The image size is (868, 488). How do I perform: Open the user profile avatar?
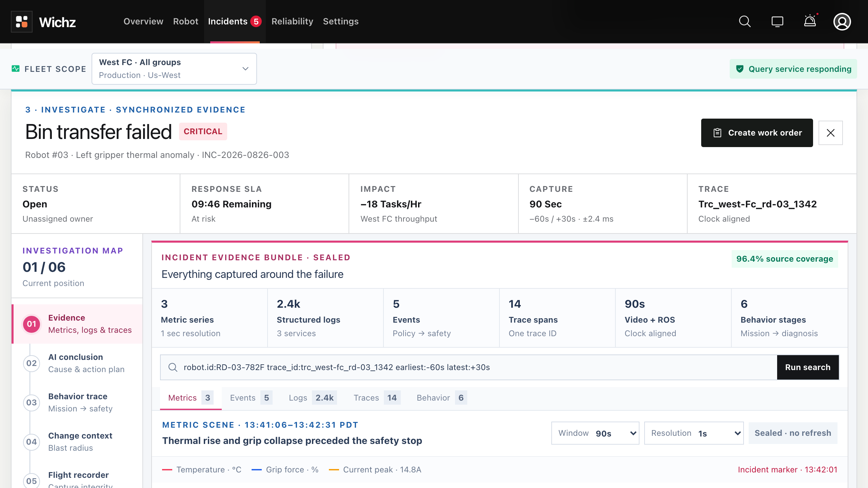pyautogui.click(x=842, y=22)
